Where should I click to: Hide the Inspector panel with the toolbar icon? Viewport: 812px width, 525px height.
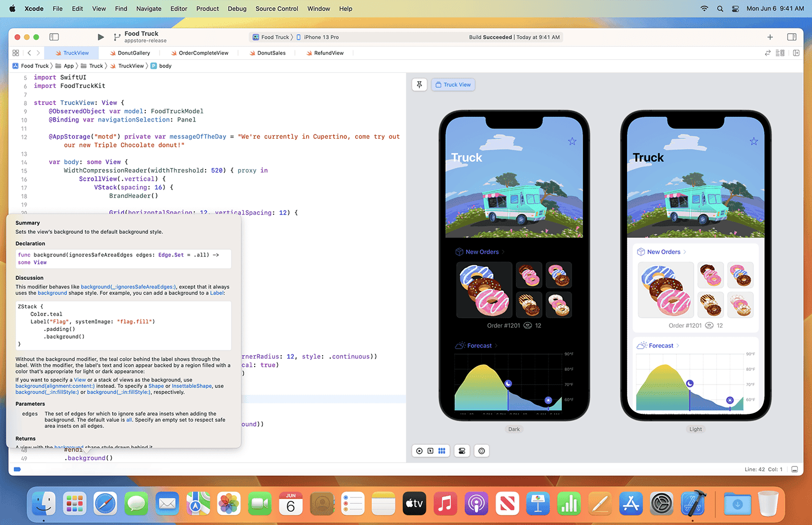[792, 37]
